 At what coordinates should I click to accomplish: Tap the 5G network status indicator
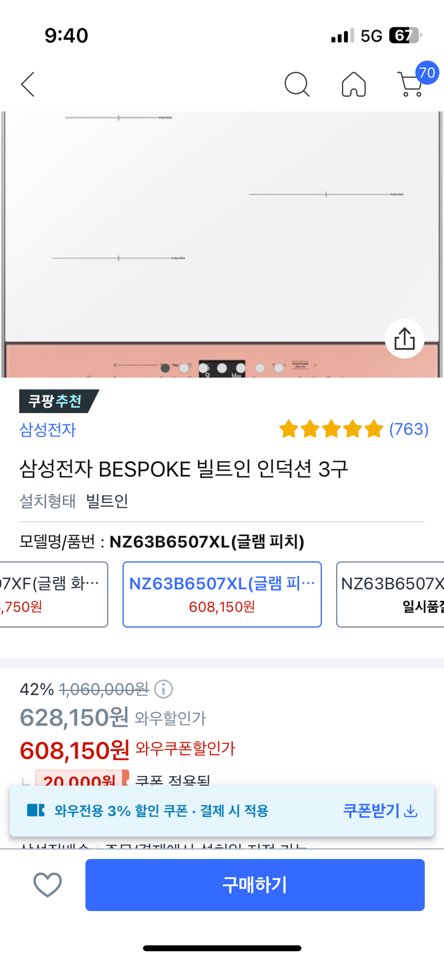pyautogui.click(x=371, y=36)
